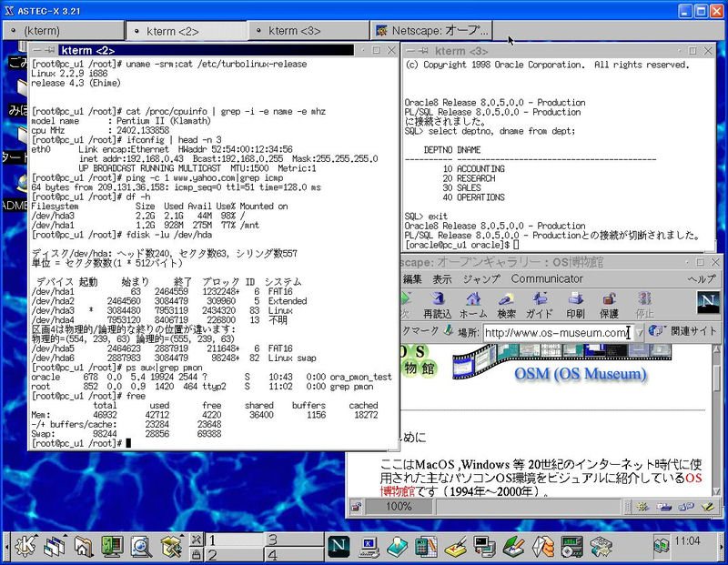Open the find files magnifier icon

[x=141, y=547]
